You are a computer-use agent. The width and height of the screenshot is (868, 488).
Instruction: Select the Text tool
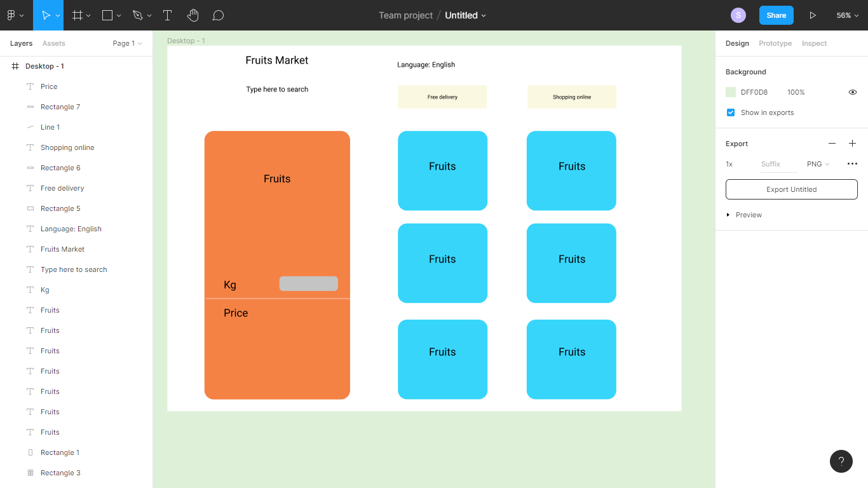pyautogui.click(x=167, y=15)
